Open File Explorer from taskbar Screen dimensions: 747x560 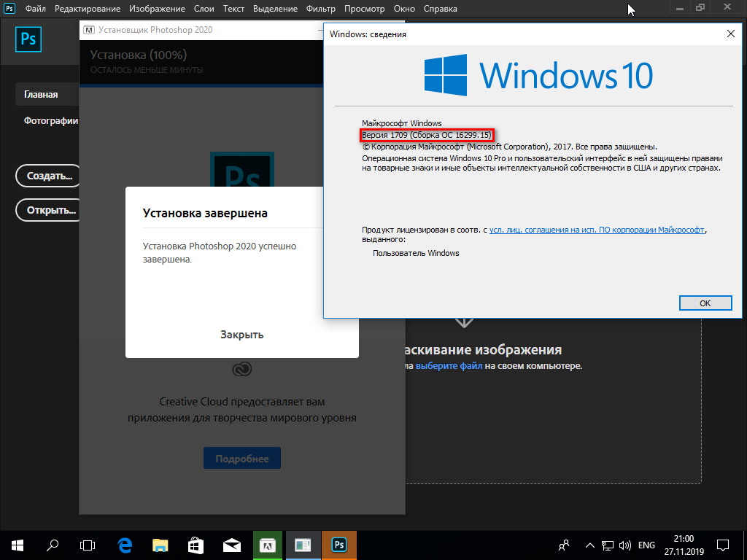coord(160,545)
